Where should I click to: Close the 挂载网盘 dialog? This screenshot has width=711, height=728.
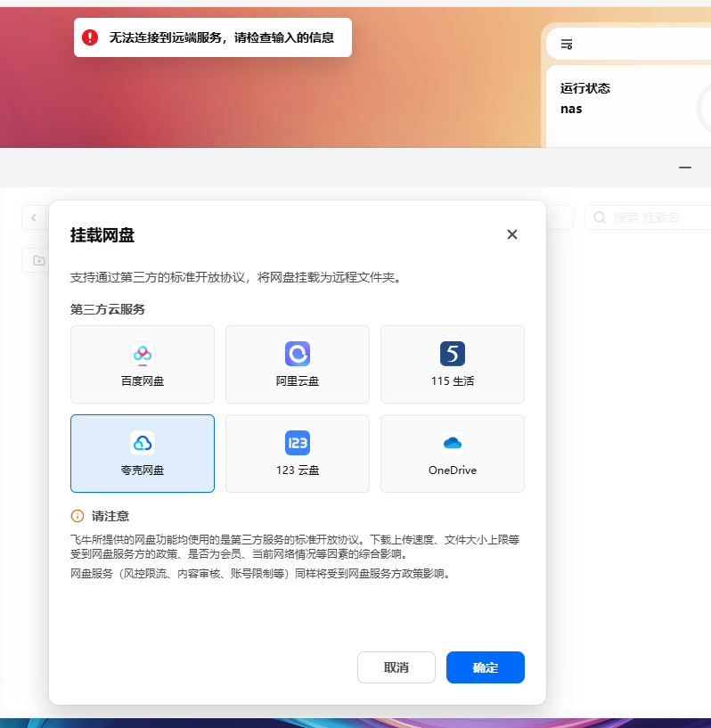click(x=512, y=234)
